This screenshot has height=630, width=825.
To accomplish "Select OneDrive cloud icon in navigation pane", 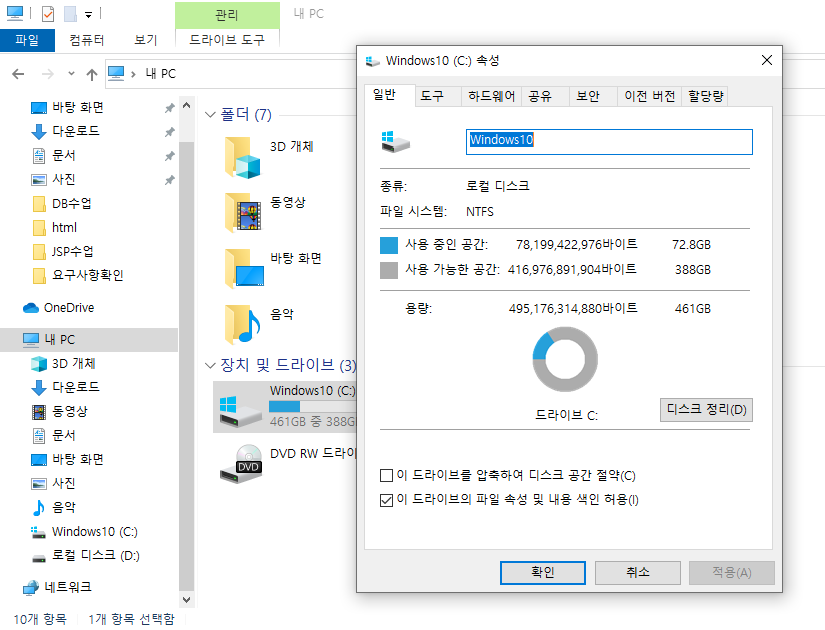I will [31, 308].
